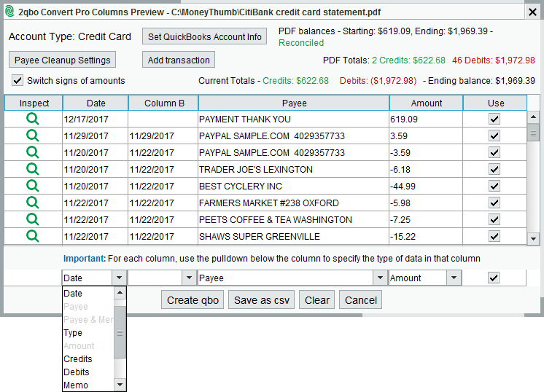
Task: Uncheck Use for BEST CYCLERY INC row
Action: (x=494, y=186)
